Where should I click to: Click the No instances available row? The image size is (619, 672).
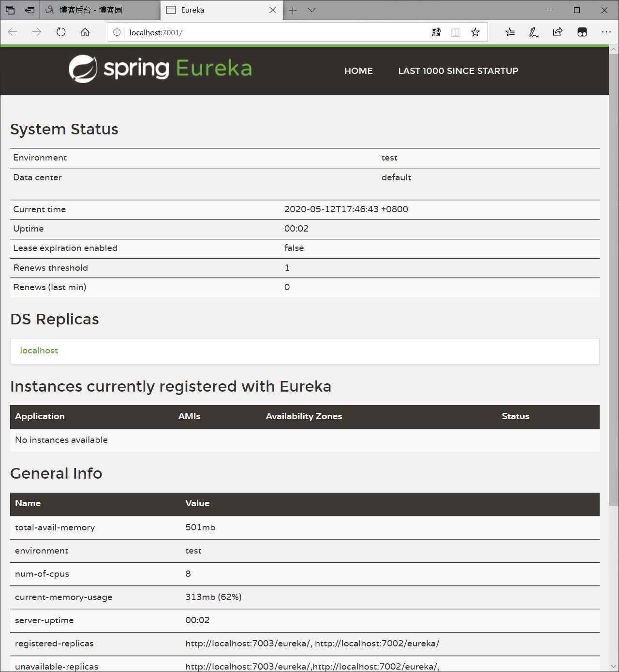(x=305, y=440)
